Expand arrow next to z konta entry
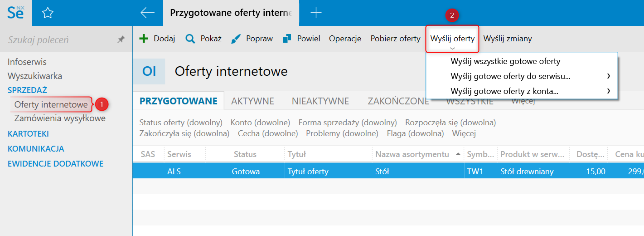644x236 pixels. tap(609, 91)
